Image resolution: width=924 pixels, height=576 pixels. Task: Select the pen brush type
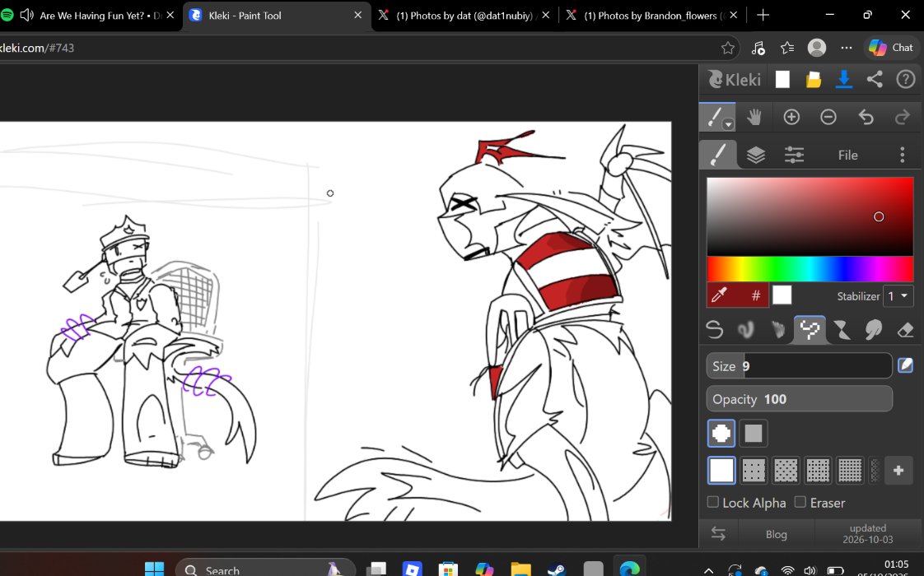pos(714,330)
